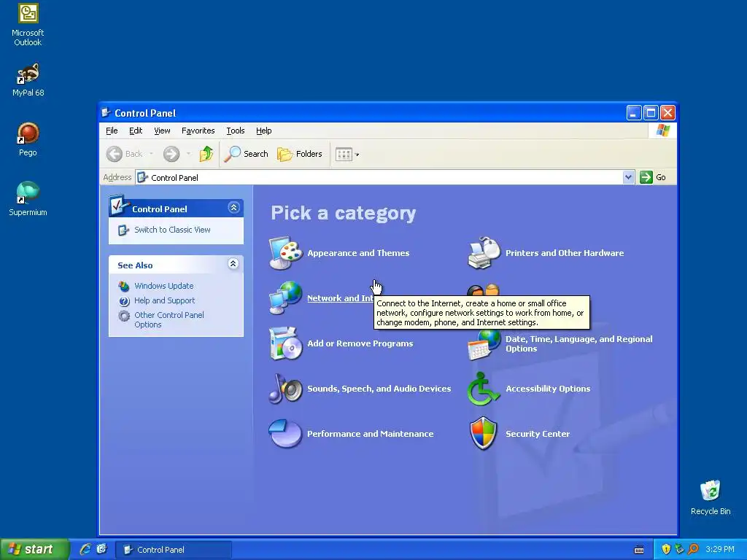Screen dimensions: 747x560
Task: Open the Windows start button
Action: [x=34, y=549]
